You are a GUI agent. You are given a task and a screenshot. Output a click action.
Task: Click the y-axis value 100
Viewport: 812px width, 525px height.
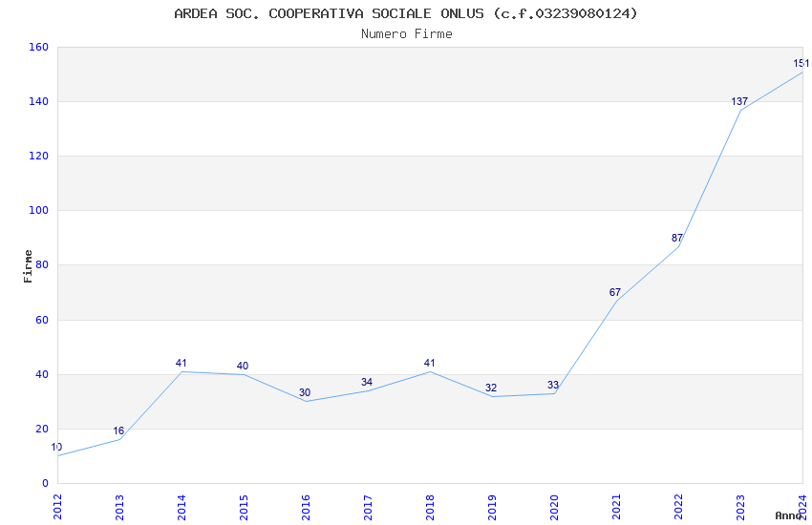point(39,211)
